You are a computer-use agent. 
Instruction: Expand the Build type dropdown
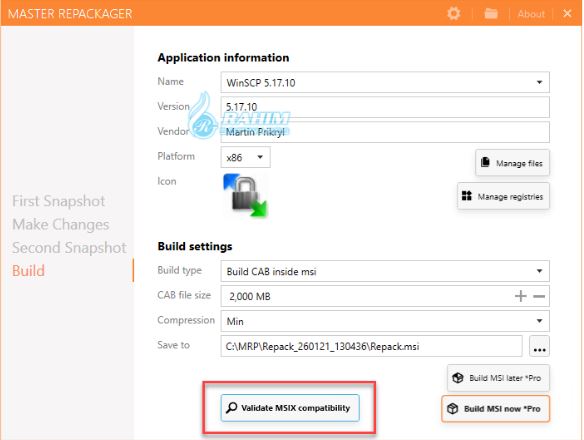point(385,271)
